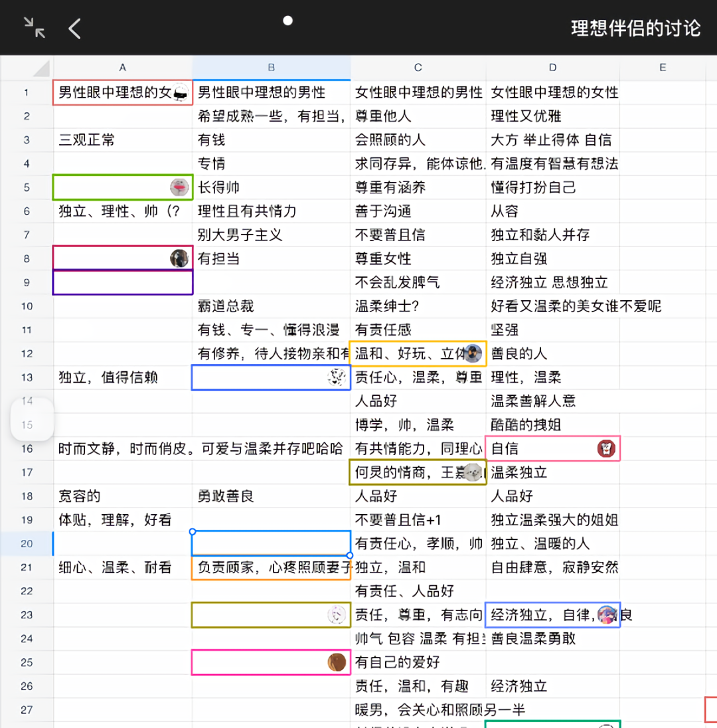The image size is (717, 728).
Task: Click the brown avatar in row 25
Action: pos(337,662)
